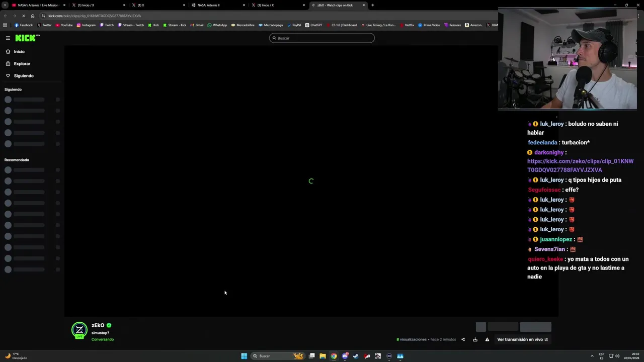Open the YouTube bookmark
The height and width of the screenshot is (362, 644).
[64, 25]
